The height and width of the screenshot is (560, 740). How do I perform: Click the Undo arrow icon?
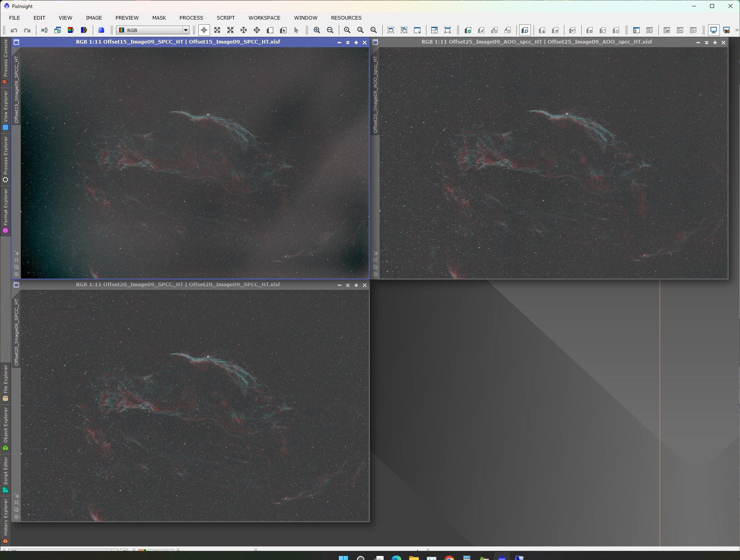tap(14, 30)
